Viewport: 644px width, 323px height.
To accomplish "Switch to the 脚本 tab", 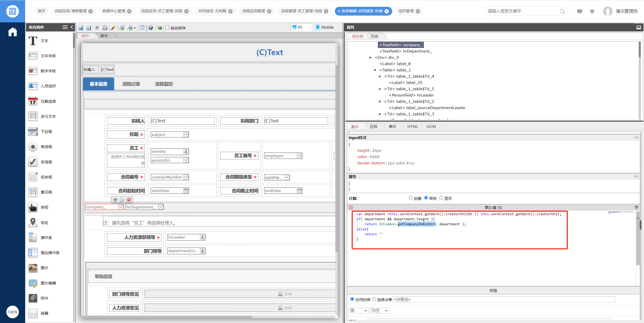I will tap(104, 36).
